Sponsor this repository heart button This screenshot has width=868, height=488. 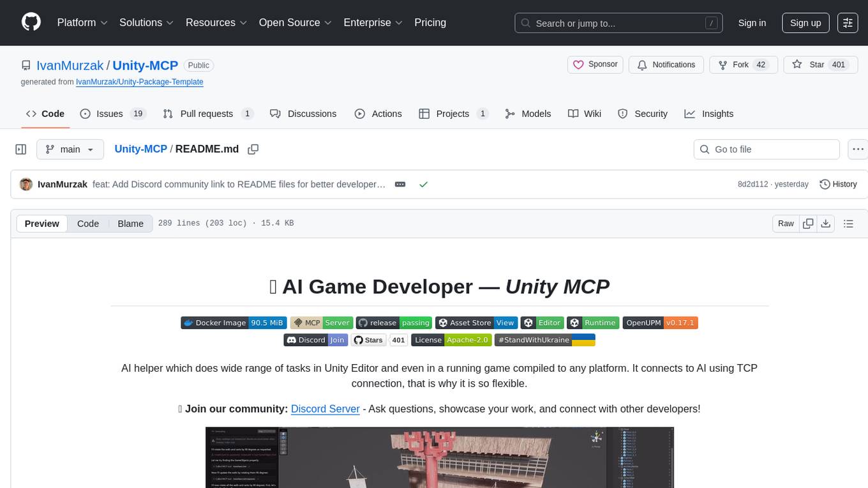595,65
